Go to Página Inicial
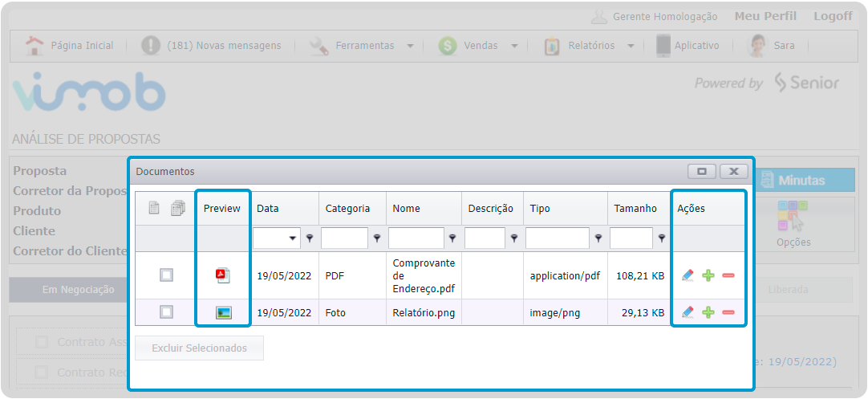The image size is (868, 399). (82, 46)
